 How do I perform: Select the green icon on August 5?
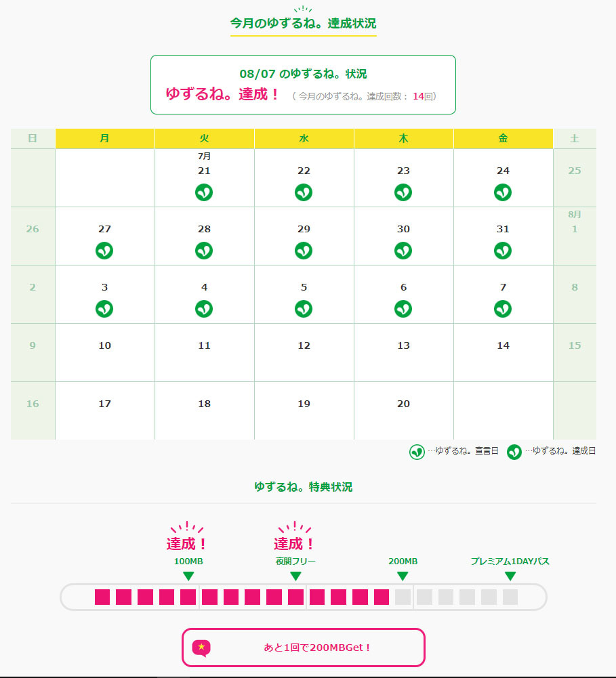[x=304, y=309]
